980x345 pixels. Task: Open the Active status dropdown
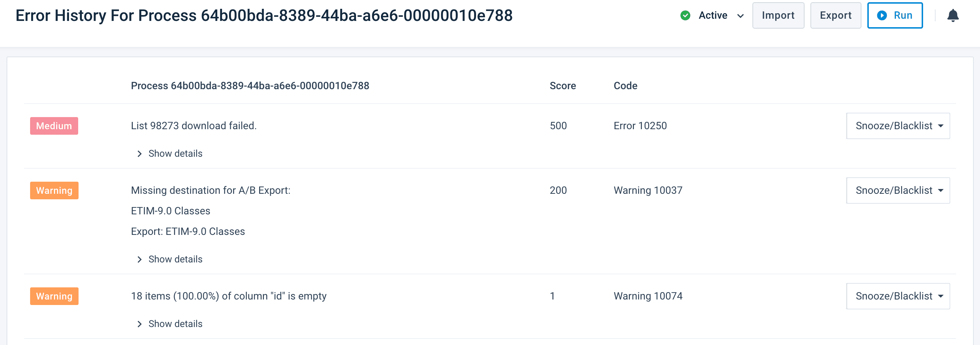740,16
